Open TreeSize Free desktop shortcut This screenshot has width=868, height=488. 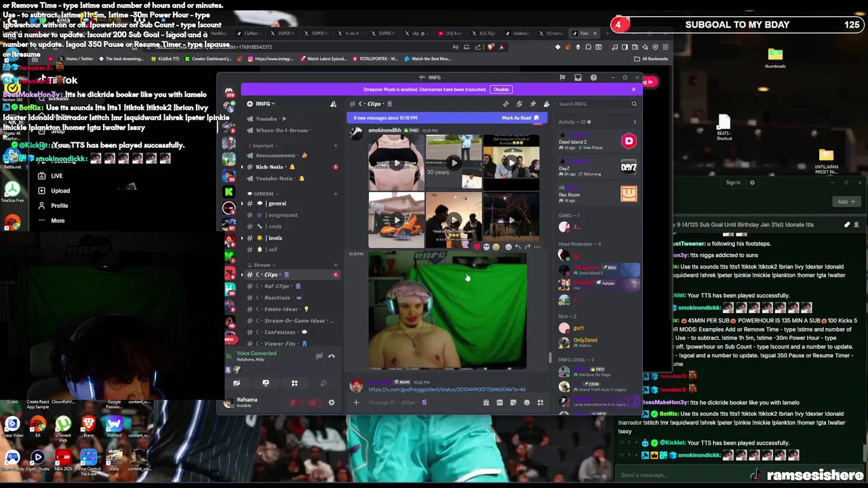tap(12, 190)
